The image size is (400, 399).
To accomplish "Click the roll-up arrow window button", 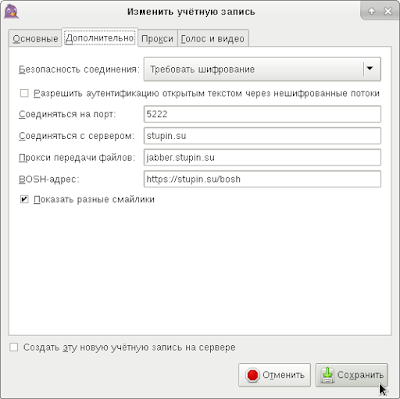I will [371, 11].
